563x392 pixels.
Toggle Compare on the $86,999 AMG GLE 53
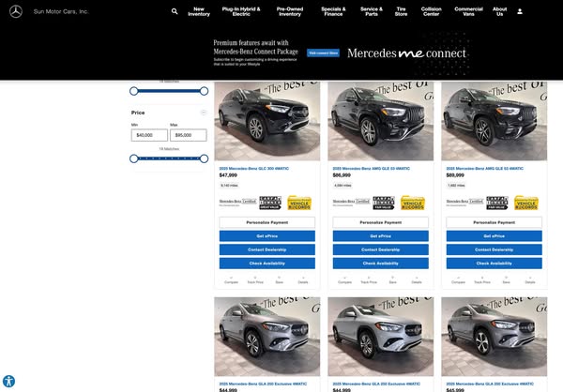click(x=344, y=278)
